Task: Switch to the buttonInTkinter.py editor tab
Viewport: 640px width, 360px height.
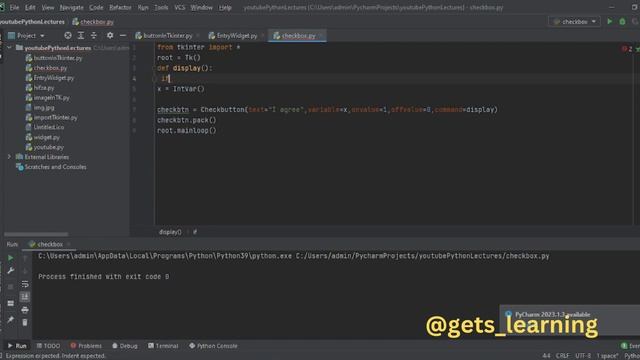Action: tap(167, 36)
